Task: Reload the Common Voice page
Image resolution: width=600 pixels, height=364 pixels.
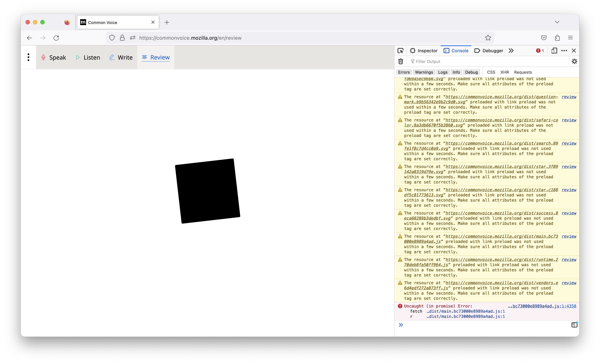Action: [56, 38]
